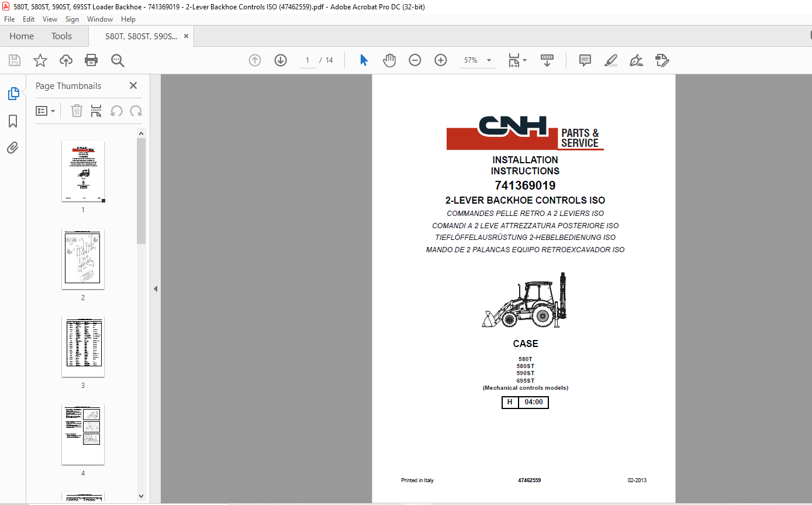This screenshot has width=812, height=505.
Task: Click the Save file icon
Action: (x=15, y=60)
